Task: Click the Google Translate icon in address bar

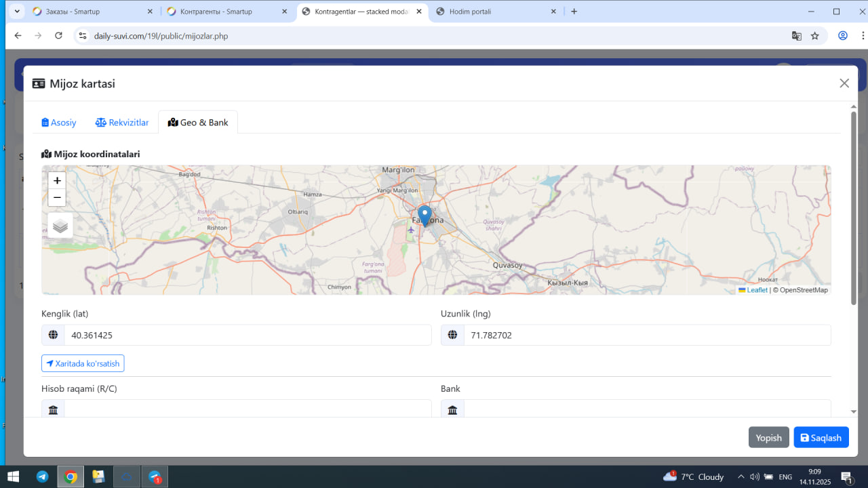Action: click(x=797, y=36)
